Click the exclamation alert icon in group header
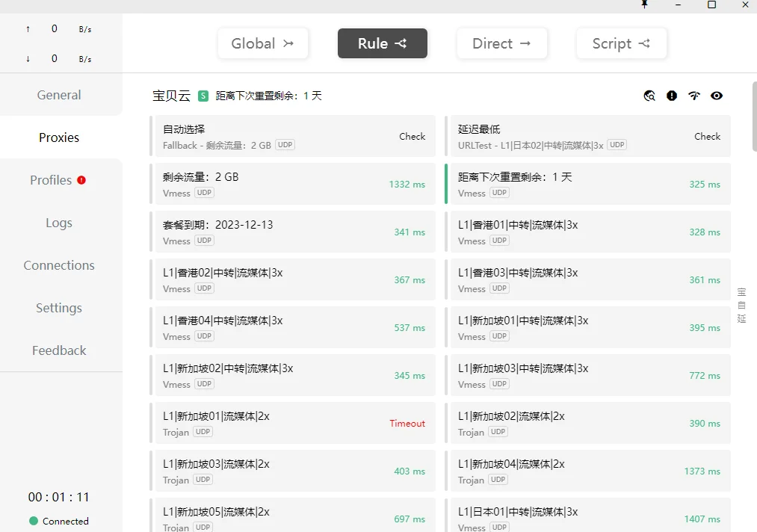Image resolution: width=757 pixels, height=532 pixels. [672, 96]
